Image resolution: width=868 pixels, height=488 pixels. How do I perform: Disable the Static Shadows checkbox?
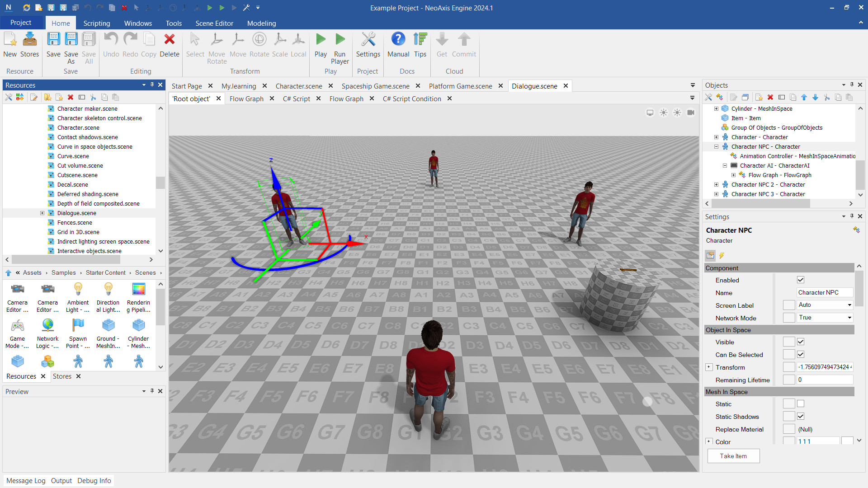pyautogui.click(x=801, y=417)
